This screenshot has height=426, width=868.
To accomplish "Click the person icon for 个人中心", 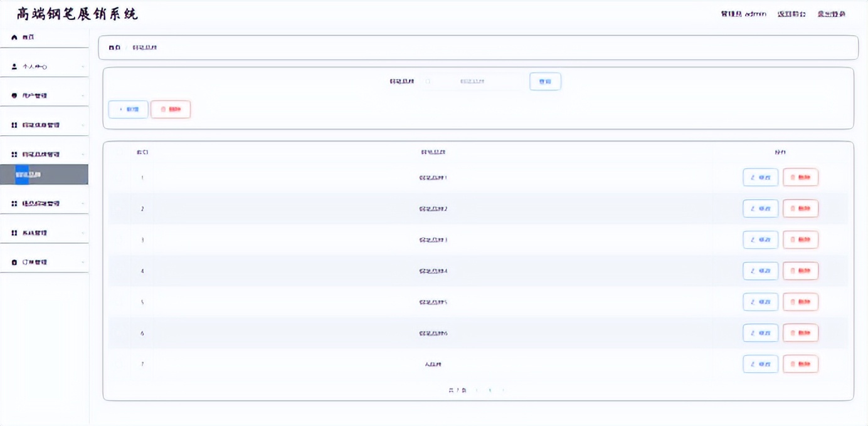I will point(14,66).
